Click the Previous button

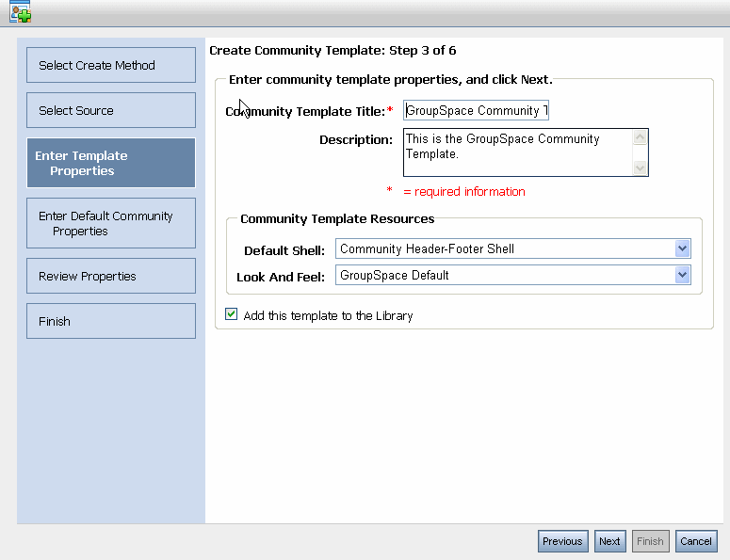563,541
